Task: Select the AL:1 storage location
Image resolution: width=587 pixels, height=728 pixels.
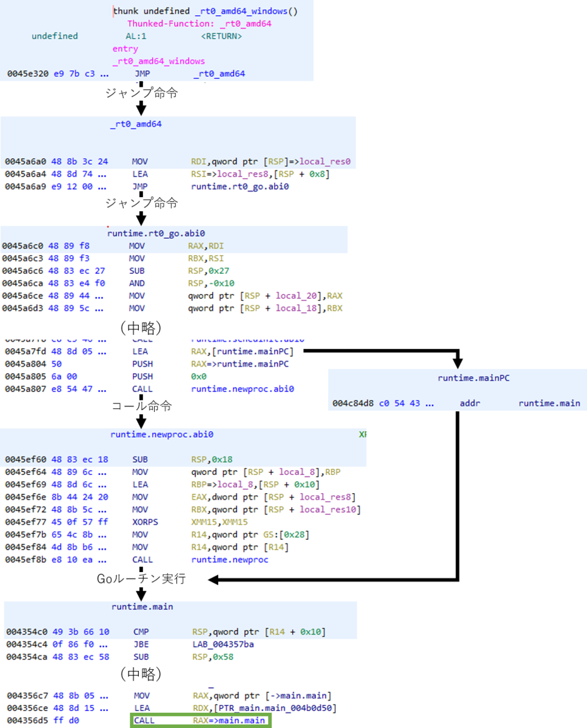Action: tap(136, 36)
